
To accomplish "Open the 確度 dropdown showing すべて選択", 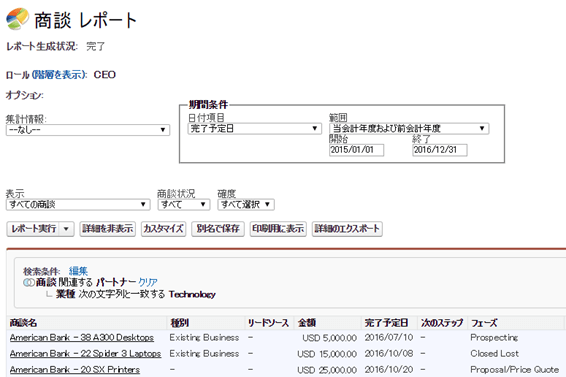I will pos(246,205).
